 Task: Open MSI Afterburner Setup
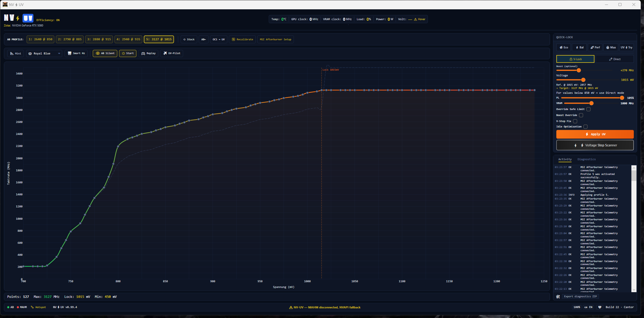pos(275,39)
